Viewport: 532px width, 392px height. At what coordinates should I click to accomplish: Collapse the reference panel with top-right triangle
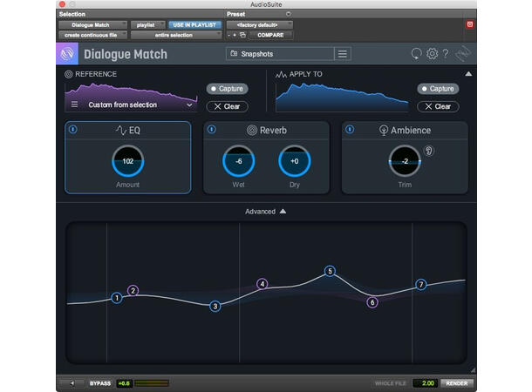coord(468,74)
